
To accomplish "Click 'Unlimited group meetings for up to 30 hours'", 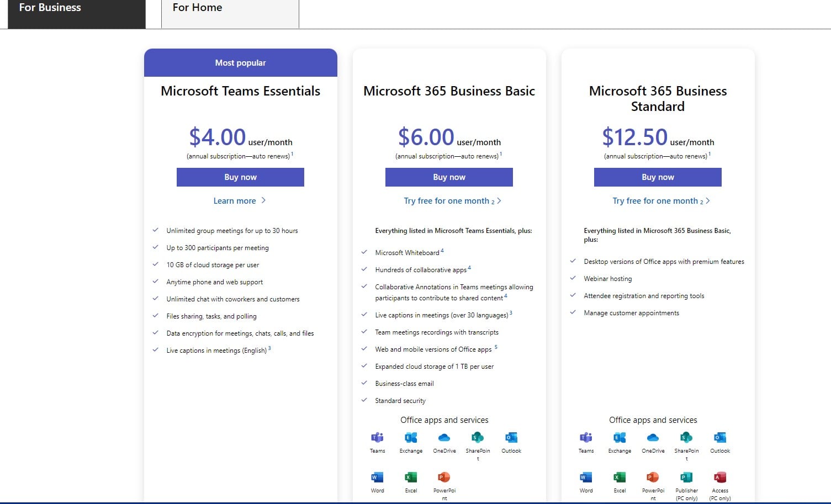I will click(x=232, y=231).
